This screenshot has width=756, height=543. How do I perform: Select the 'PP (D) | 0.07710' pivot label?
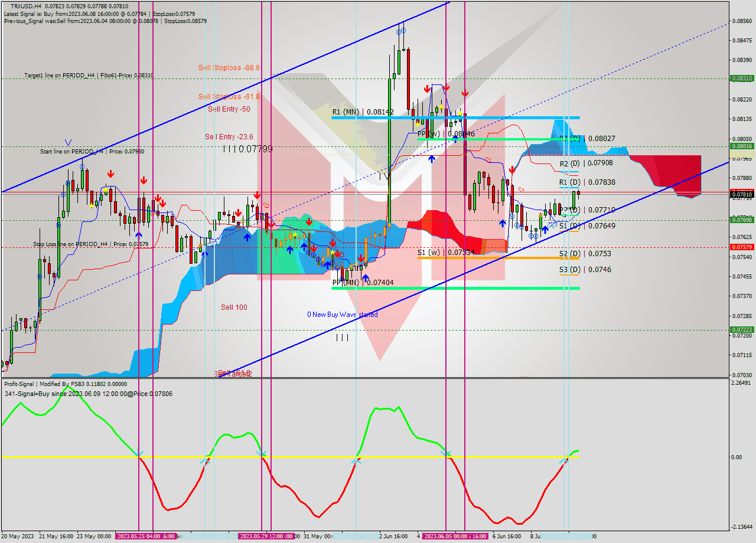[x=588, y=210]
